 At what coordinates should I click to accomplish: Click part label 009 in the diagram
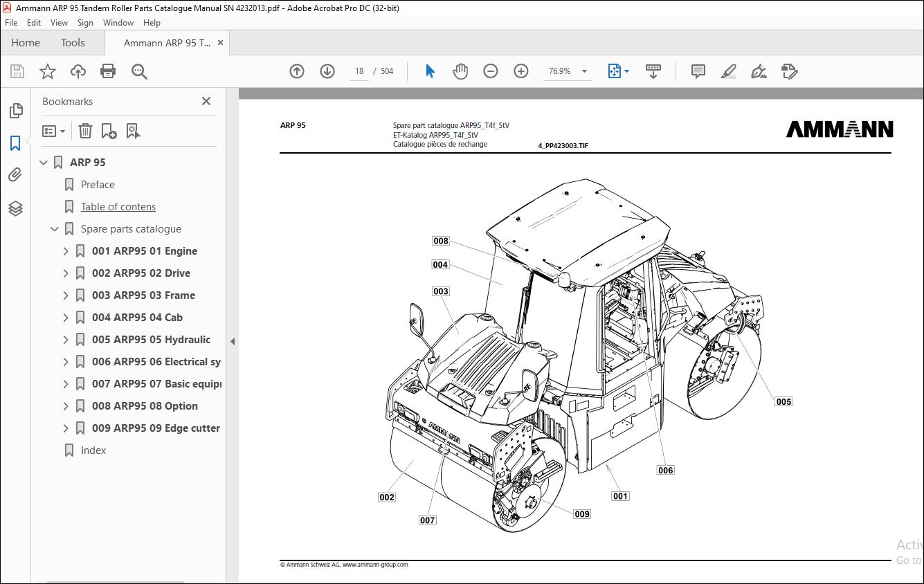click(582, 513)
